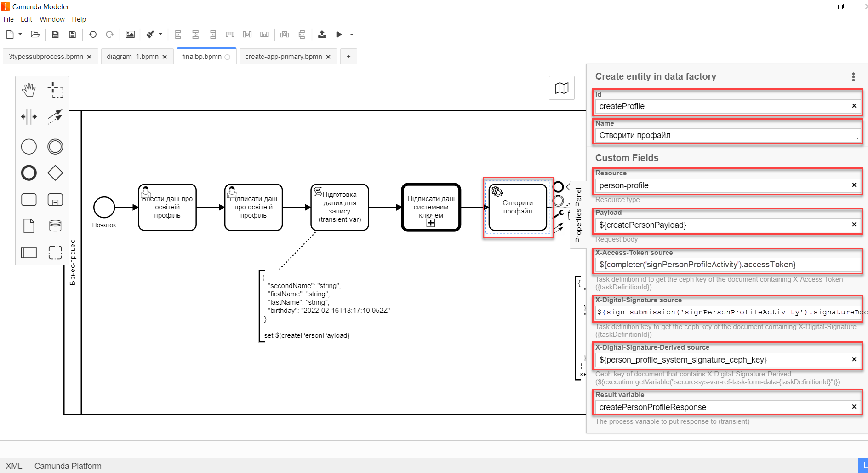Screen dimensions: 868x473
Task: Create a new diagram file
Action: 10,35
